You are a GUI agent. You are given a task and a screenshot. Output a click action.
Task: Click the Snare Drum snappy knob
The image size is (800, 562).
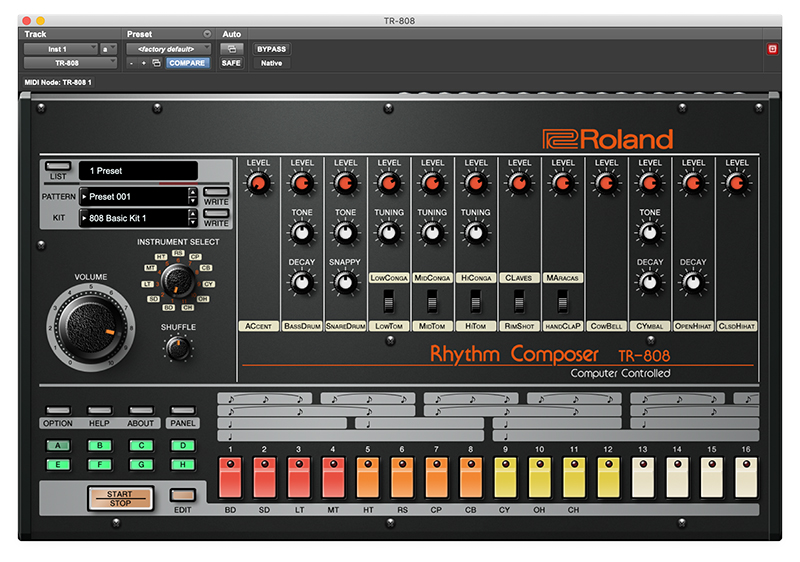(x=345, y=282)
